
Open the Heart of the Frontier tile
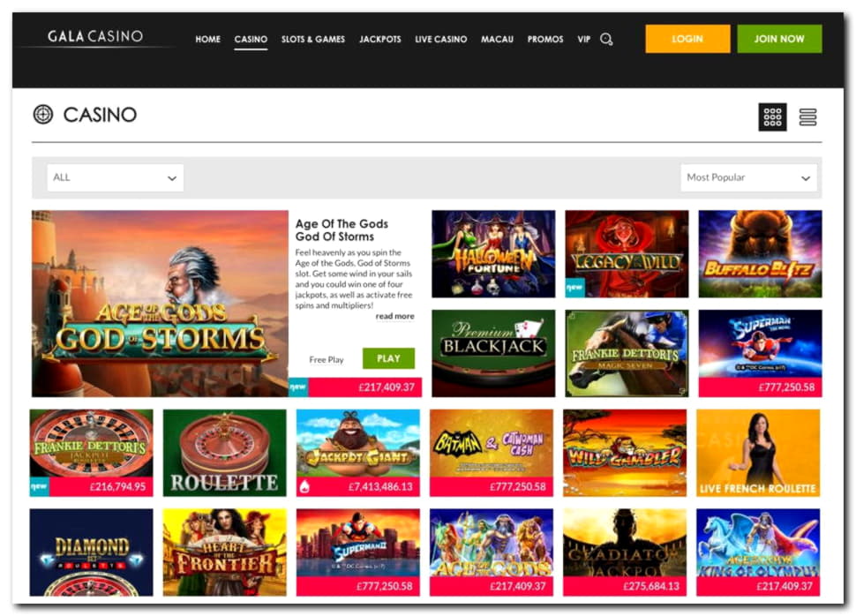click(x=224, y=552)
